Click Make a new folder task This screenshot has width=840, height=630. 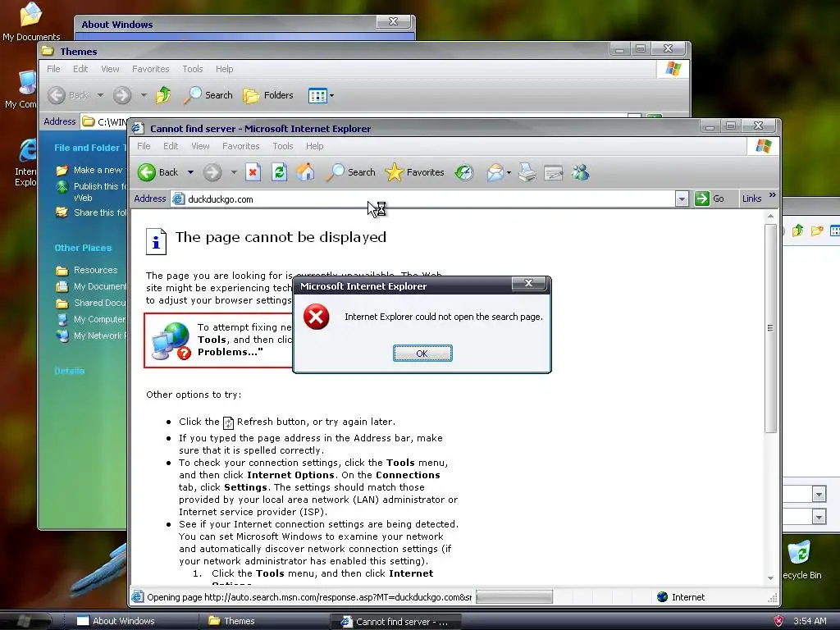[x=90, y=170]
